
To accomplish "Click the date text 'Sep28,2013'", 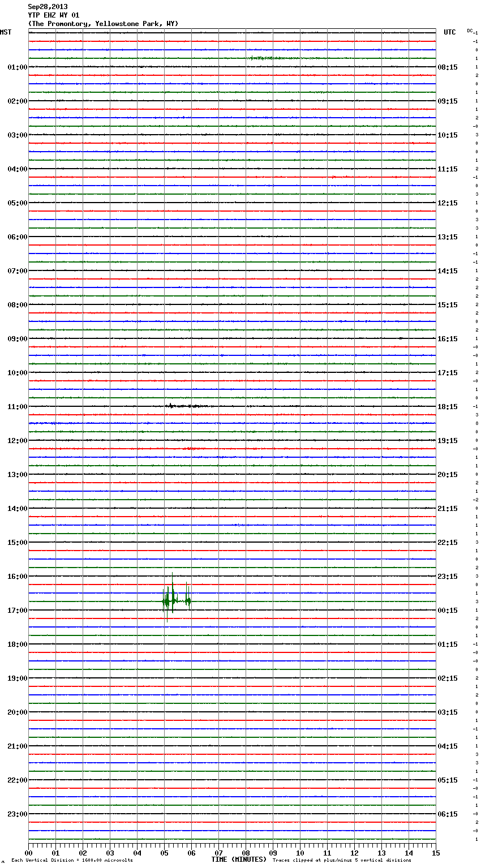I will (x=48, y=7).
